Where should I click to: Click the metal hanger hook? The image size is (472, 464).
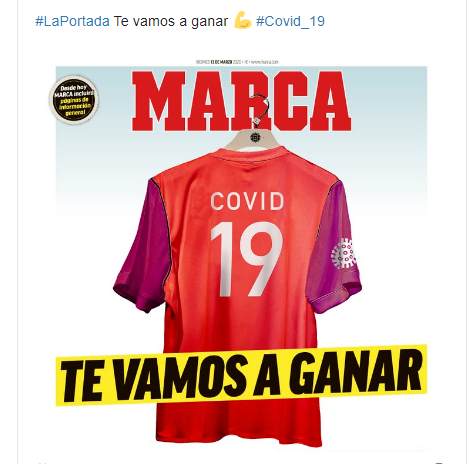coord(259,109)
